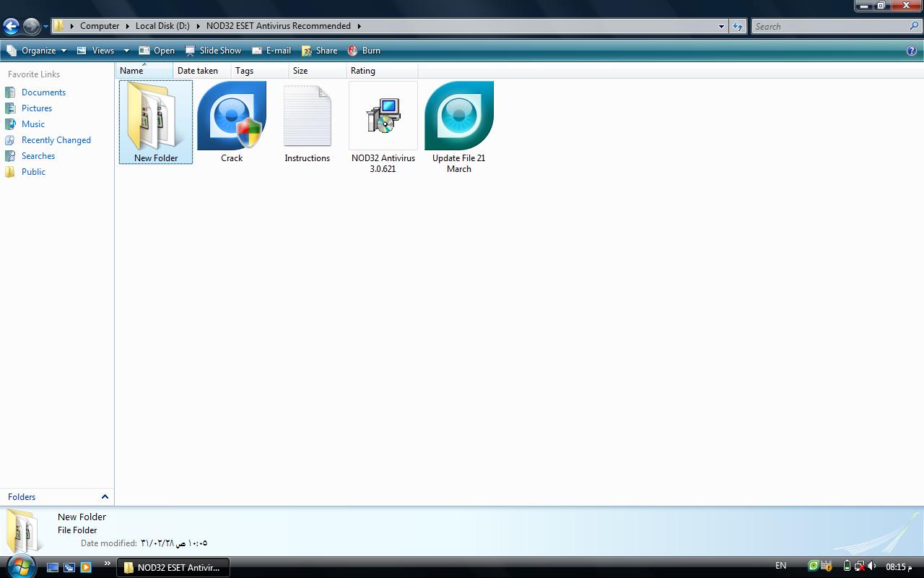Click Local Disk (D:) breadcrumb
The width and height of the screenshot is (924, 578).
(162, 26)
